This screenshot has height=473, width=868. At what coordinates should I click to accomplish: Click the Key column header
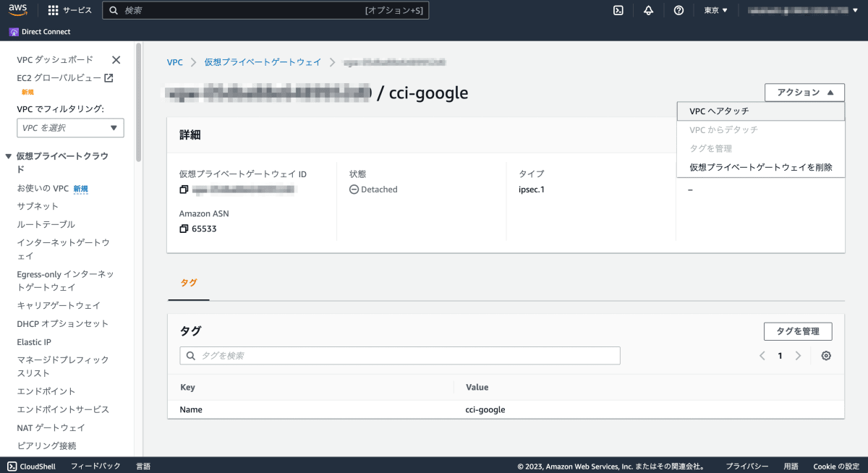[x=187, y=388]
